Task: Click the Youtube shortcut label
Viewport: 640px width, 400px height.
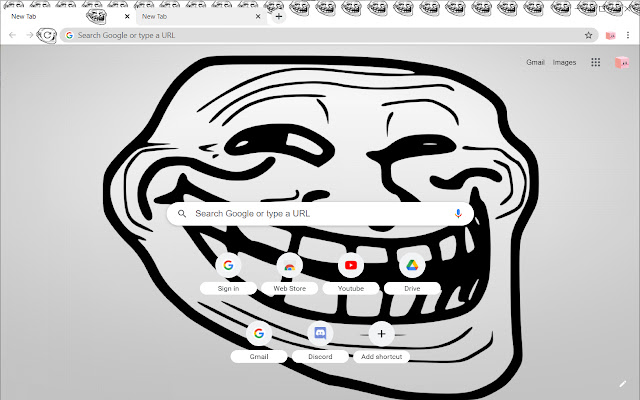Action: [351, 288]
